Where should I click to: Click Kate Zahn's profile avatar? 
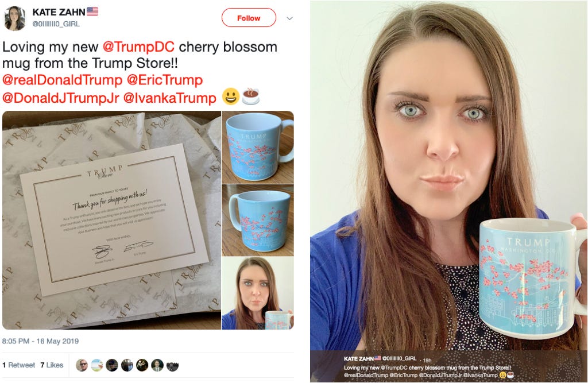(14, 18)
